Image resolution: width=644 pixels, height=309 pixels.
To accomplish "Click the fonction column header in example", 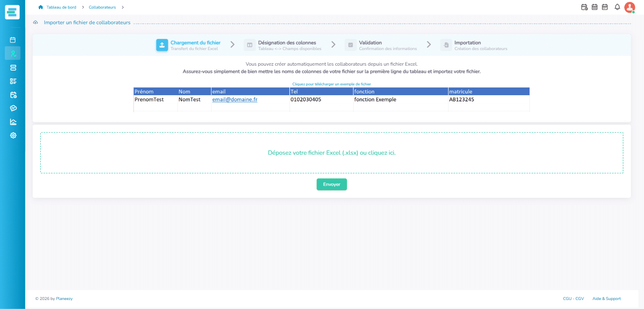I will 401,92.
